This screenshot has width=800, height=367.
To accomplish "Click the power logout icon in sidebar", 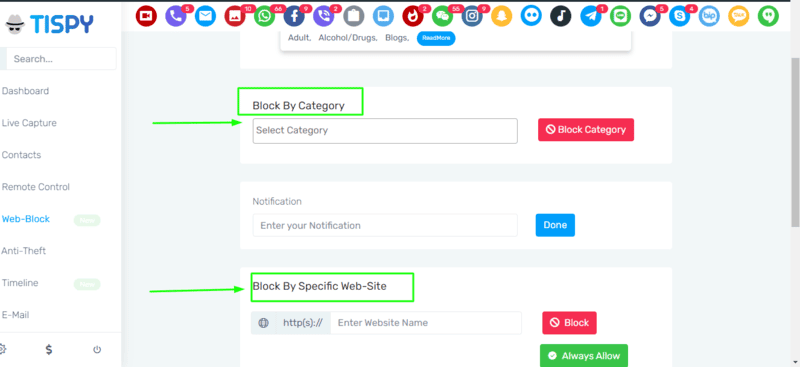I will tap(97, 350).
